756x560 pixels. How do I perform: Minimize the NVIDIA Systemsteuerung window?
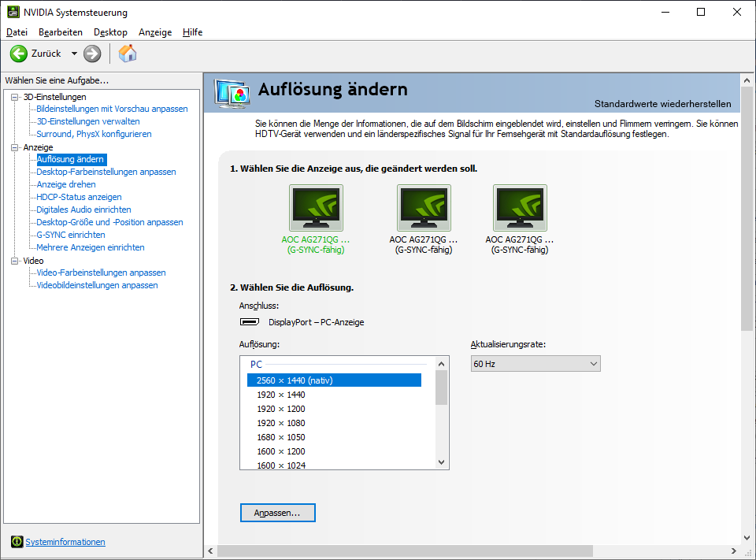[665, 12]
